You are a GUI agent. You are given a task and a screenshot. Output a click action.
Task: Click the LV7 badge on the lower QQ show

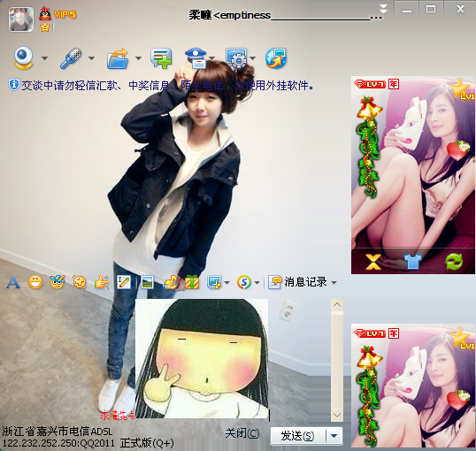pos(370,333)
